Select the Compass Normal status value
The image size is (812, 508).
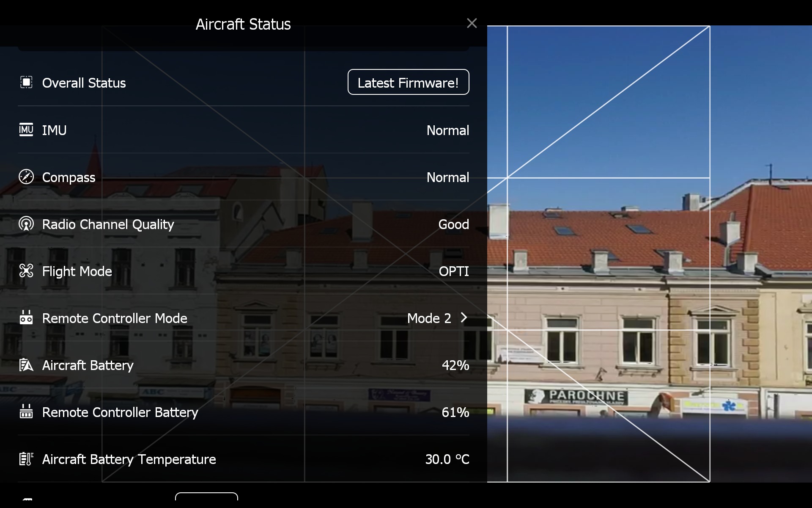447,177
